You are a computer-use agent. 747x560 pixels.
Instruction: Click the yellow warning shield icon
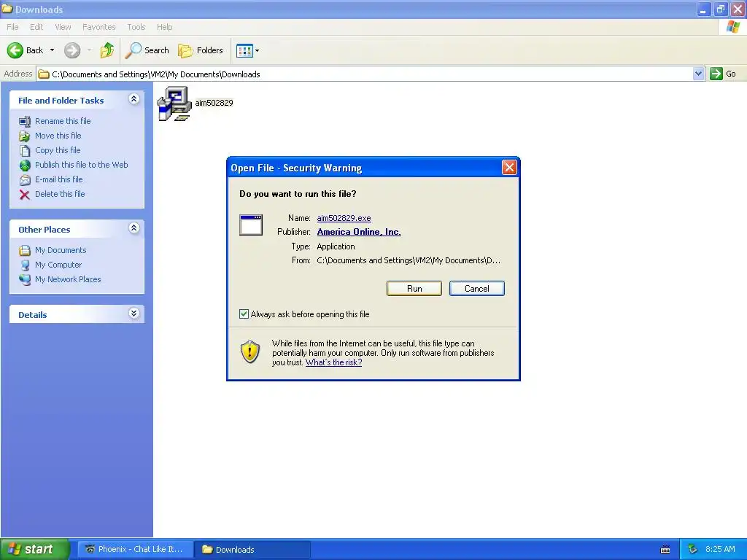click(x=249, y=351)
